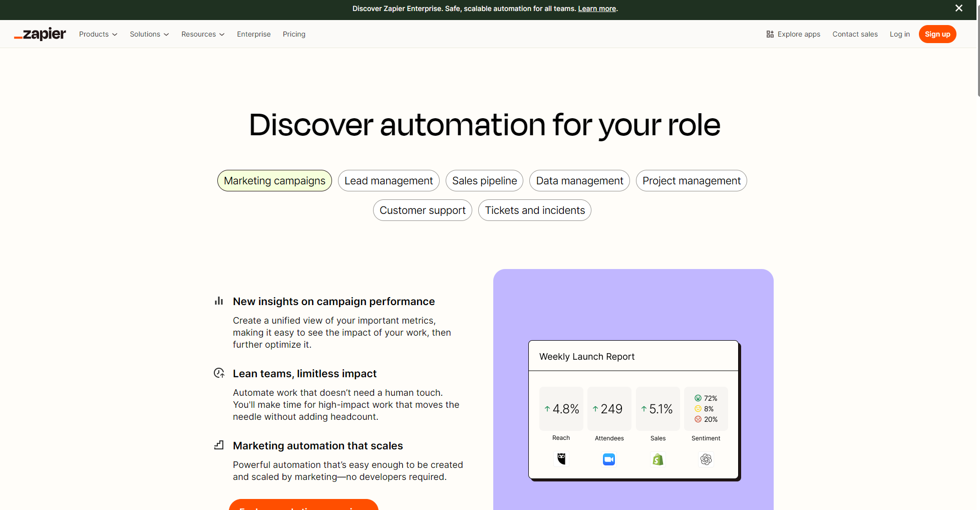This screenshot has height=510, width=980.
Task: Click the Hootsuite owl icon under Reach
Action: [x=561, y=459]
